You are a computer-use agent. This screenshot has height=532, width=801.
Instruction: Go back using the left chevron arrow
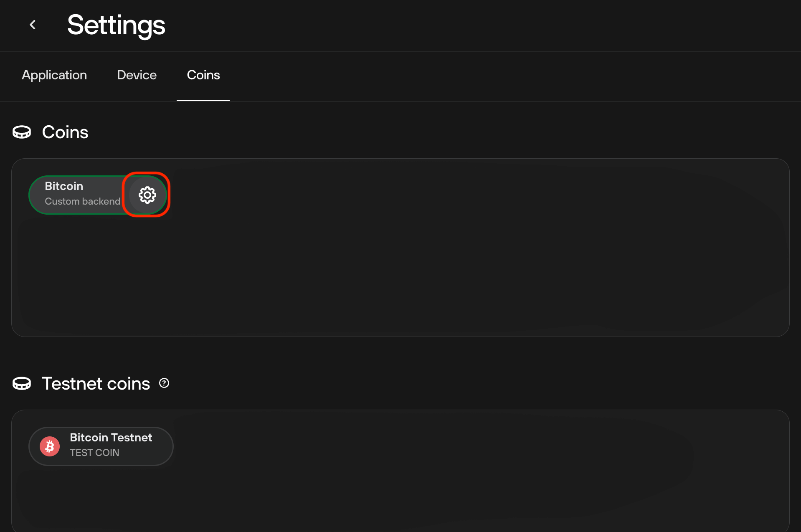click(33, 25)
